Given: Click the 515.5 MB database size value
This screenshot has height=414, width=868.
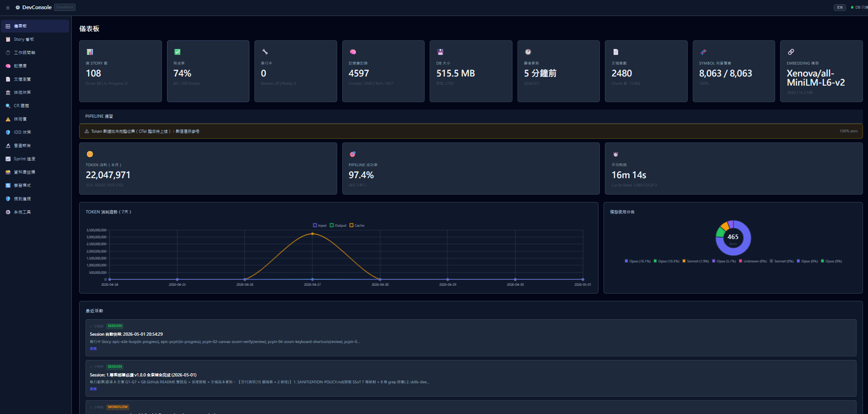Looking at the screenshot, I should (x=455, y=73).
